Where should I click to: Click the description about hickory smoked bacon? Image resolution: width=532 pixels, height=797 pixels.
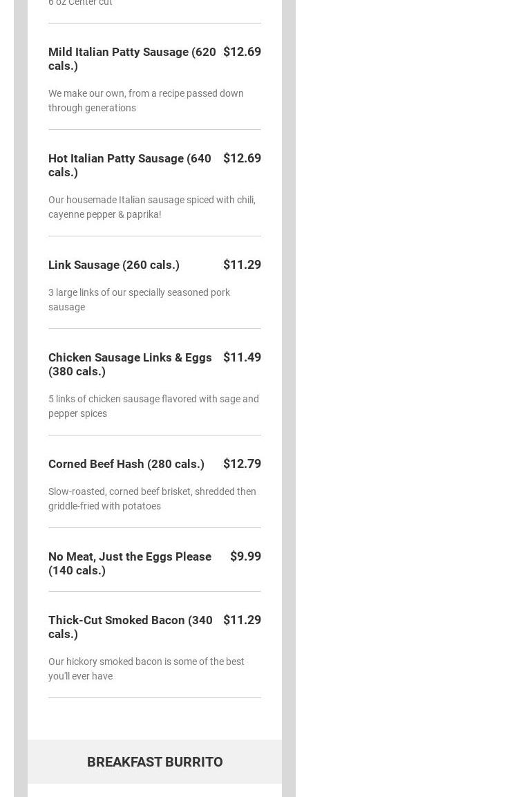coord(146,668)
